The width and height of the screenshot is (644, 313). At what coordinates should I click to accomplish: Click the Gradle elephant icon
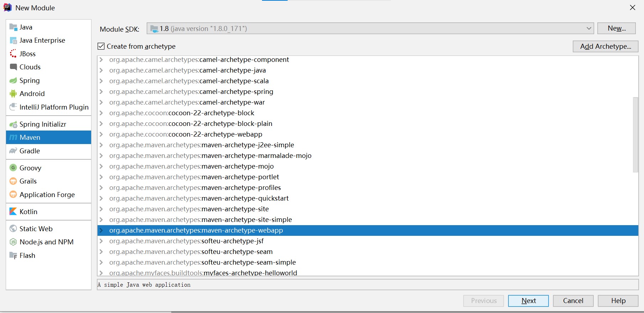coord(13,151)
